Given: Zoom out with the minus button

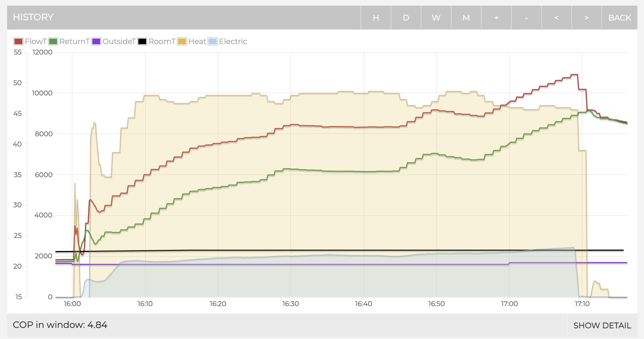Looking at the screenshot, I should (526, 18).
